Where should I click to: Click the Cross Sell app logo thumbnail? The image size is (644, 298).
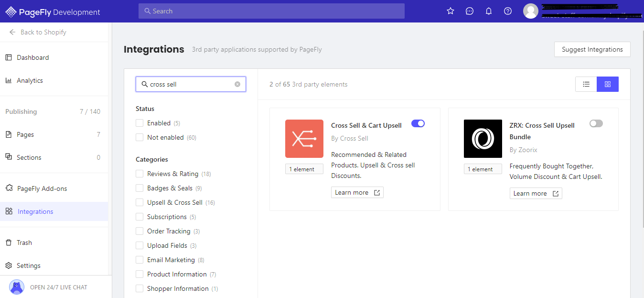coord(304,139)
